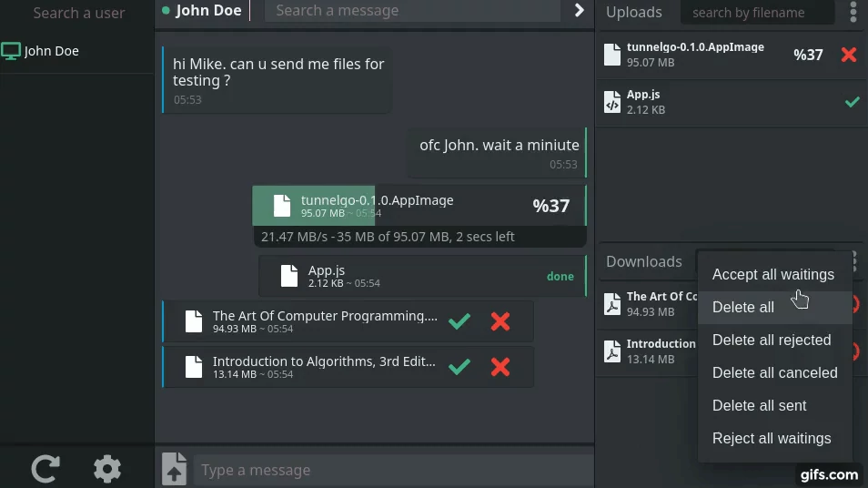Focus the search by filename field in Uploads
Viewport: 868px width, 488px height.
tap(757, 12)
